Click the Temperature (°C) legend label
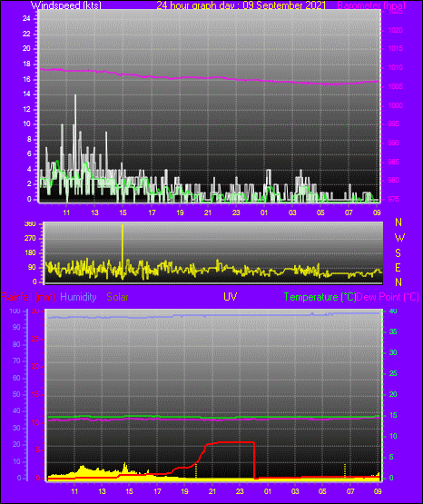423x504 pixels. pyautogui.click(x=320, y=297)
